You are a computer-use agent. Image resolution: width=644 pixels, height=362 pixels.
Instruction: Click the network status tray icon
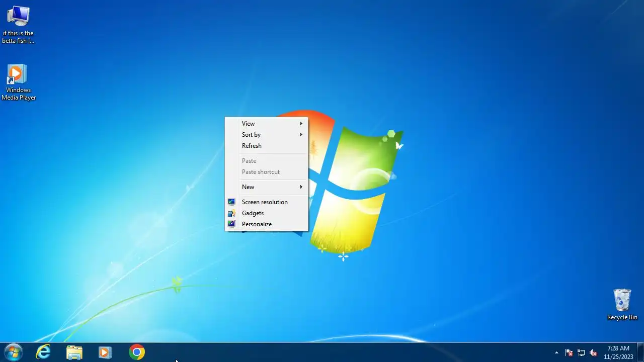pyautogui.click(x=581, y=353)
